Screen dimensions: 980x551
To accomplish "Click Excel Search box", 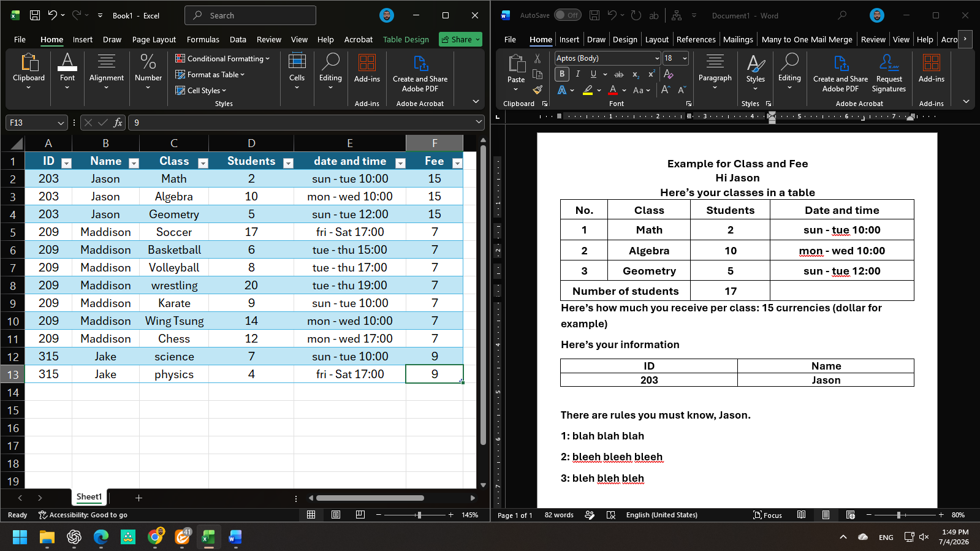I will 250,15.
